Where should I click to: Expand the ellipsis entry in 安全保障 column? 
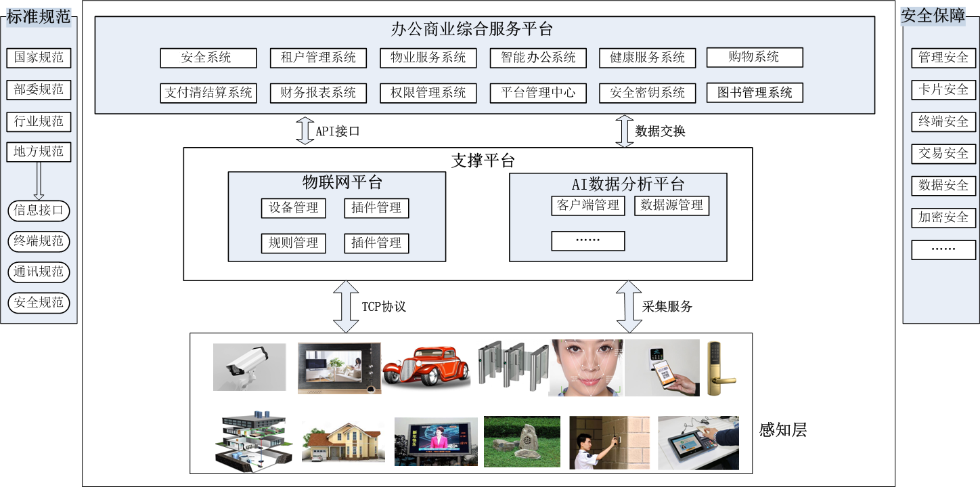(943, 249)
